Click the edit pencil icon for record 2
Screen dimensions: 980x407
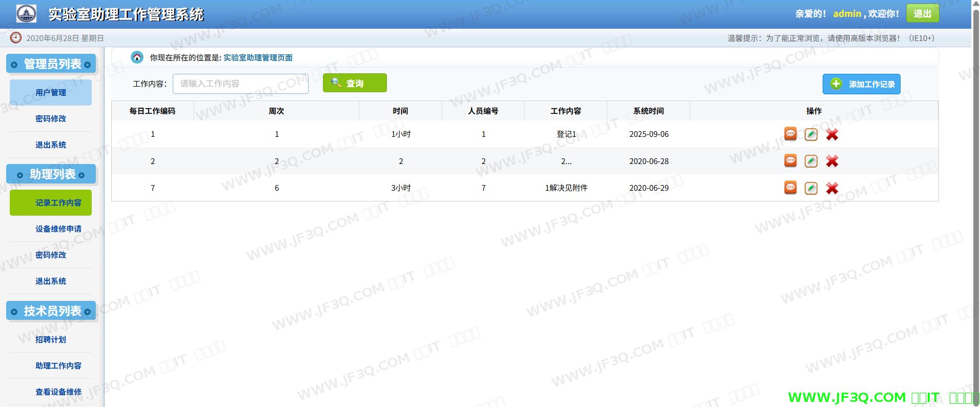tap(811, 161)
